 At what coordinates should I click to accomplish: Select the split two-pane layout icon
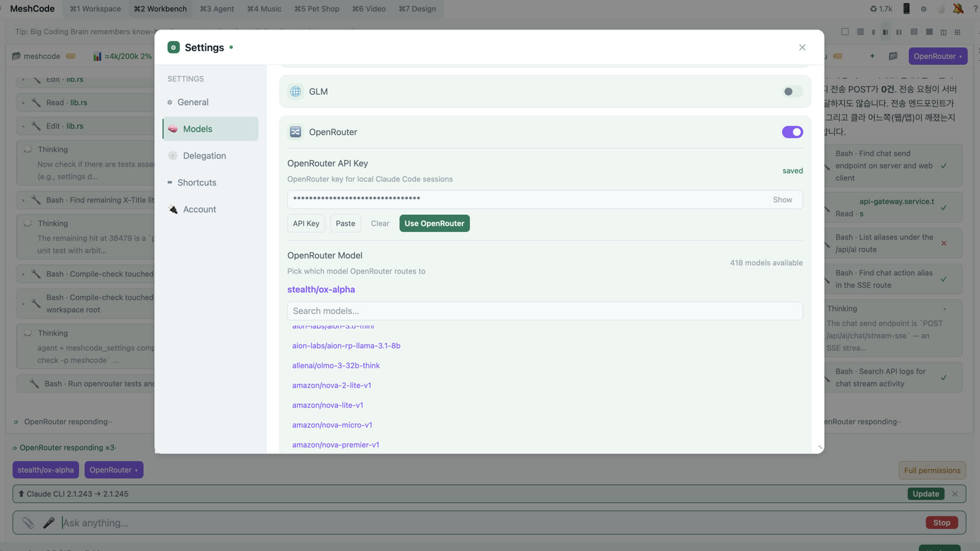click(x=943, y=32)
